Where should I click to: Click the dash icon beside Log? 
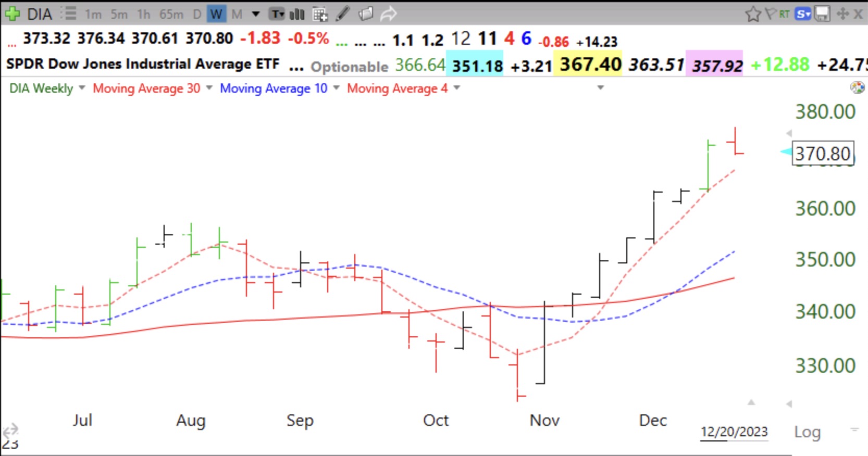[x=854, y=429]
